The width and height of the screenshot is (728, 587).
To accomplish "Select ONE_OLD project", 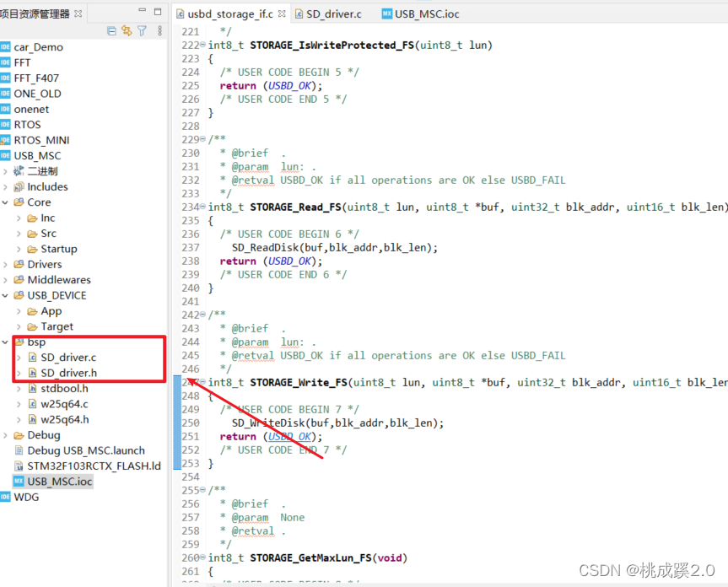I will [38, 94].
